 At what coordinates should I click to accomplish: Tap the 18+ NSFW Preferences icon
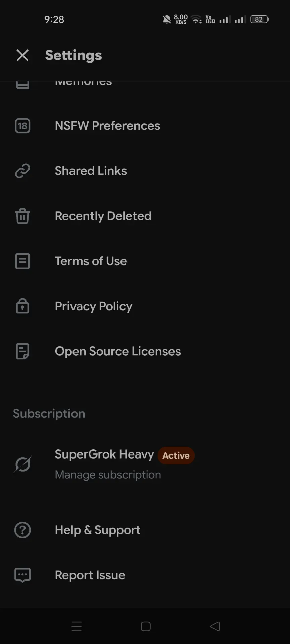pyautogui.click(x=22, y=126)
